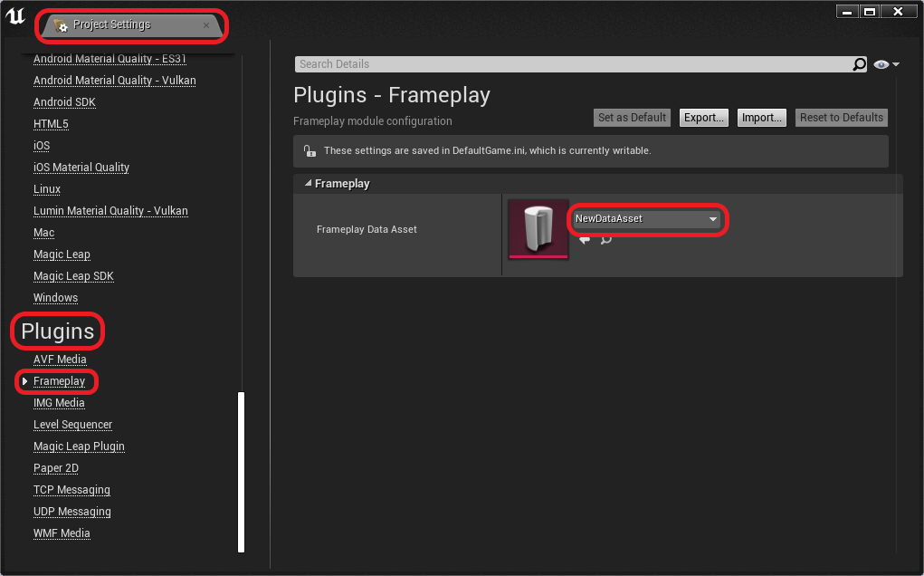This screenshot has width=924, height=576.
Task: Open iOS Material Quality settings
Action: 81,168
